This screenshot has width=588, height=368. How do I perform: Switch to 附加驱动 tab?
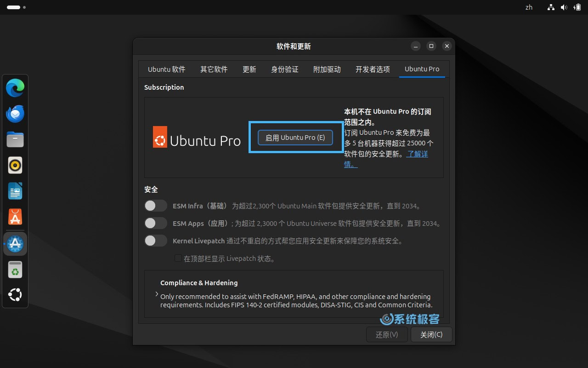point(327,69)
